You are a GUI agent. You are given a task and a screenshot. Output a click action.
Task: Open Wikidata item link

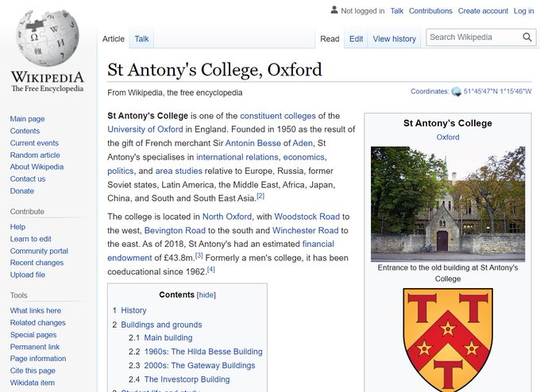(33, 382)
